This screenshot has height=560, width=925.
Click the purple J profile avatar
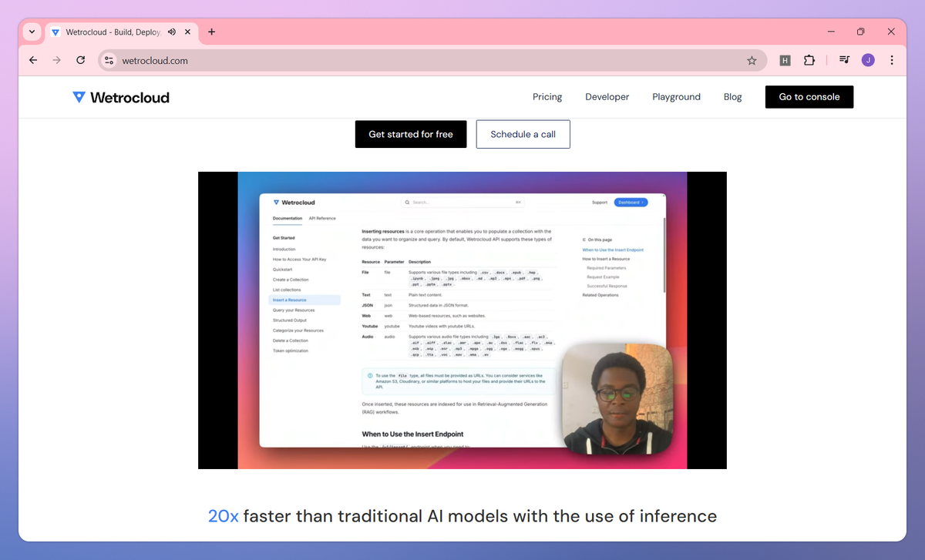click(868, 59)
